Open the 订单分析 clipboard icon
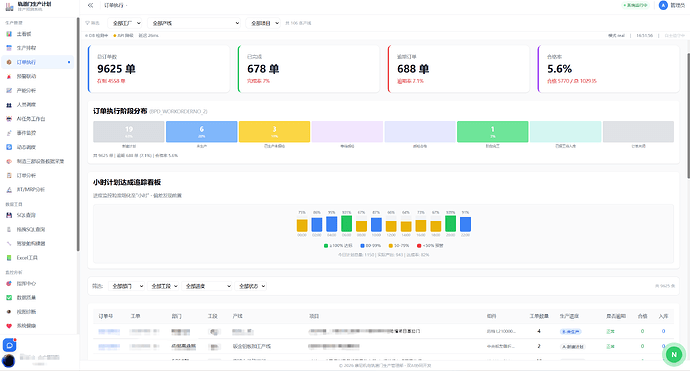Image resolution: width=690 pixels, height=371 pixels. pos(9,175)
